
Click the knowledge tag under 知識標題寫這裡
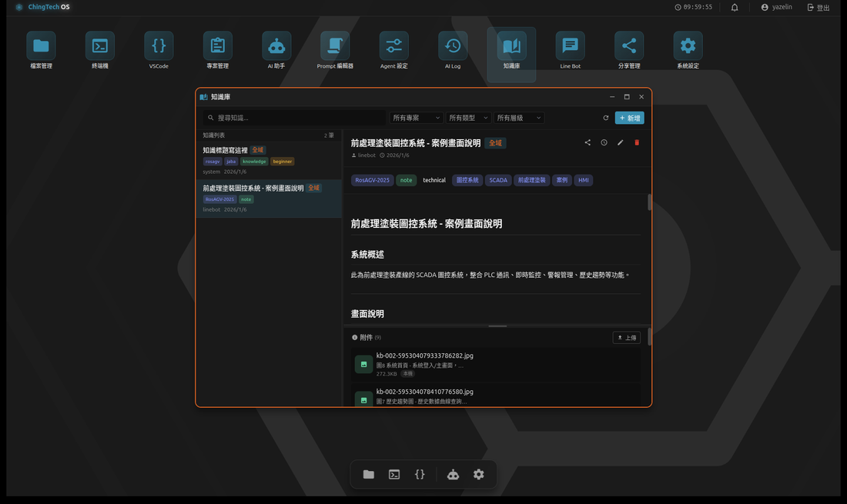(254, 162)
